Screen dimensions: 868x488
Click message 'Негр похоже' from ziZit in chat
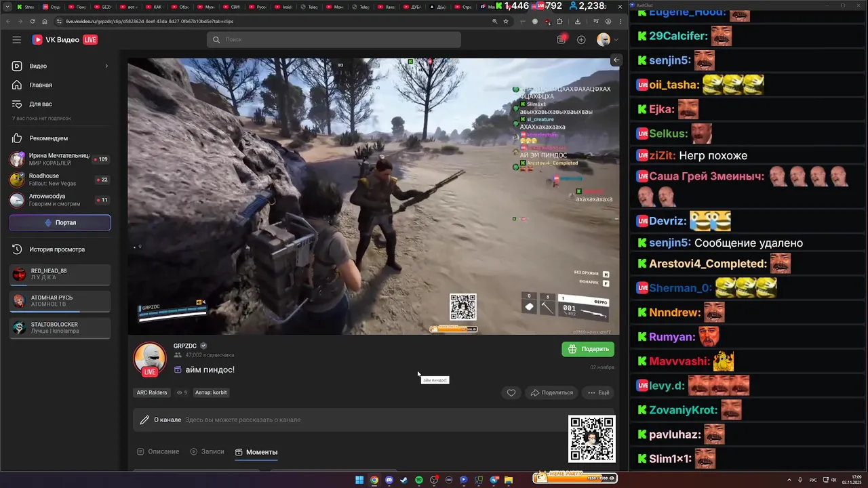click(x=713, y=156)
